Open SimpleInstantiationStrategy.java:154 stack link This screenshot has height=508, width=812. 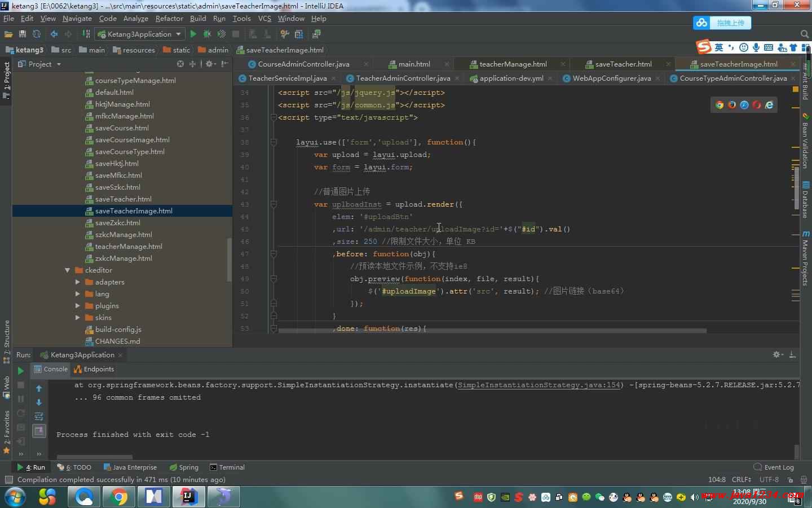click(x=539, y=385)
